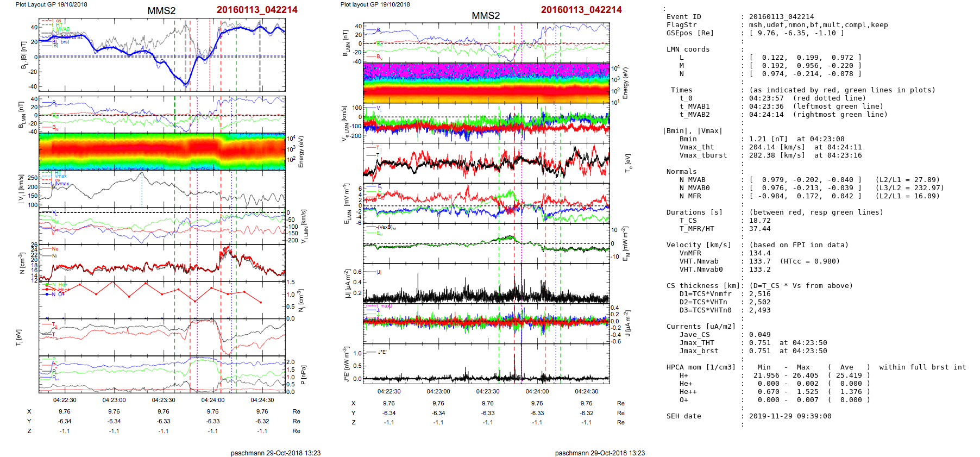Click the ion energy spectrogram in the left plot

click(x=162, y=152)
